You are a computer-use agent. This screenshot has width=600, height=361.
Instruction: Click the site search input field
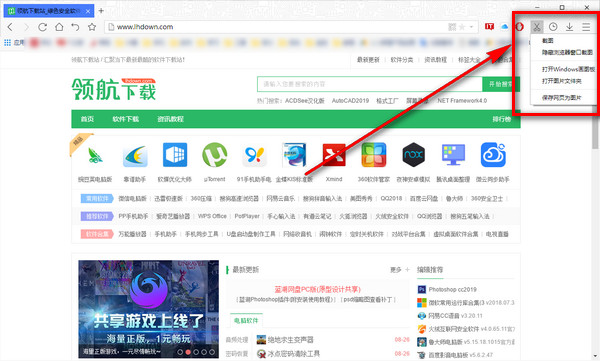370,84
